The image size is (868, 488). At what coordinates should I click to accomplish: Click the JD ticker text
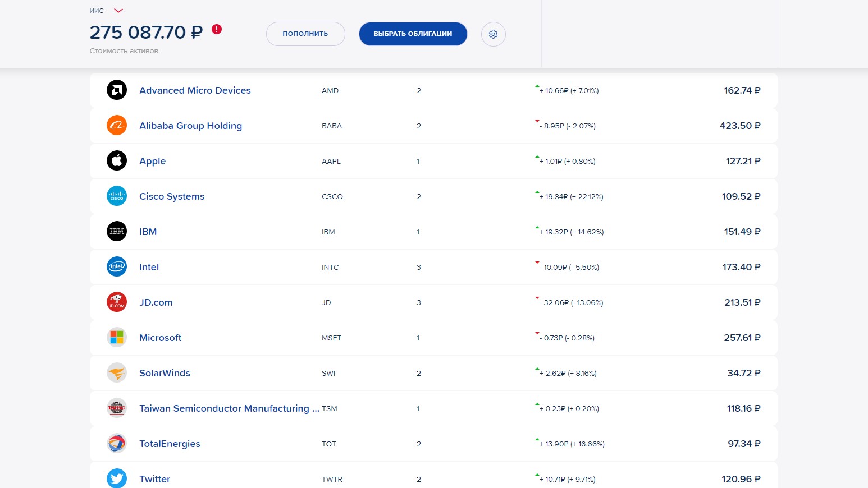tap(326, 302)
